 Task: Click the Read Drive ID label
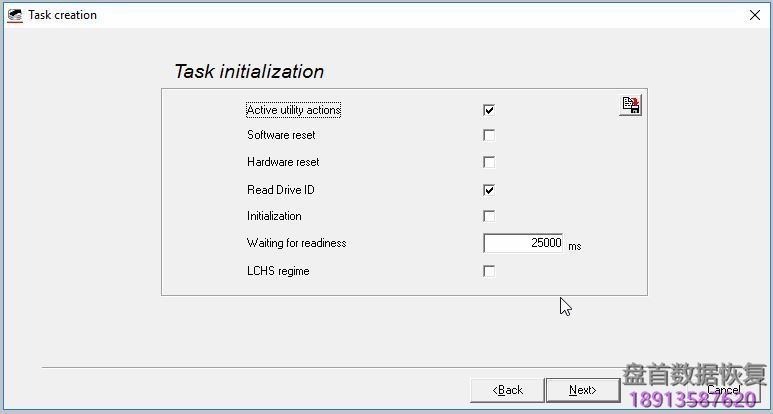pyautogui.click(x=281, y=190)
